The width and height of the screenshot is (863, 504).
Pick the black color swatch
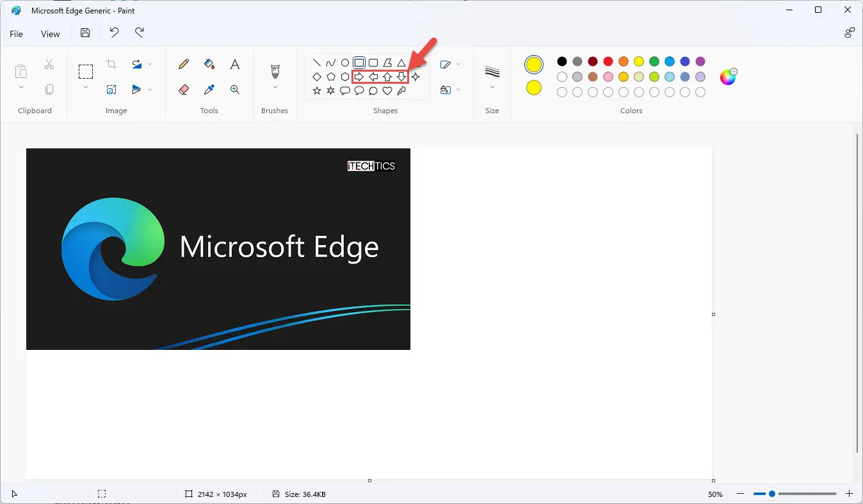(562, 61)
